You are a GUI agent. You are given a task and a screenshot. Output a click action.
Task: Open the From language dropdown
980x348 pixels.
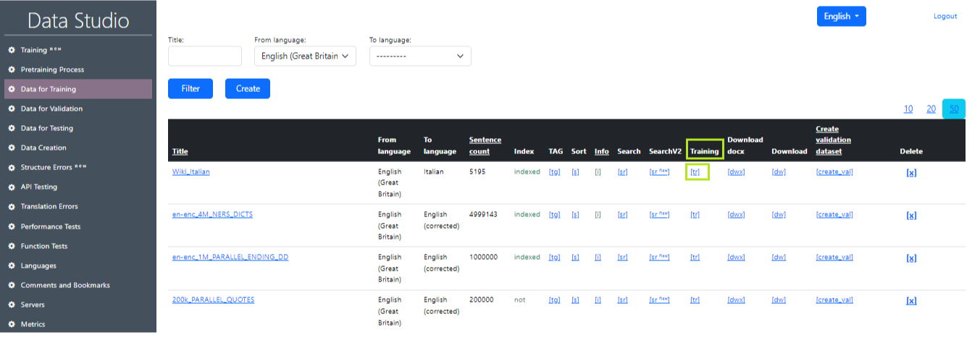click(305, 56)
